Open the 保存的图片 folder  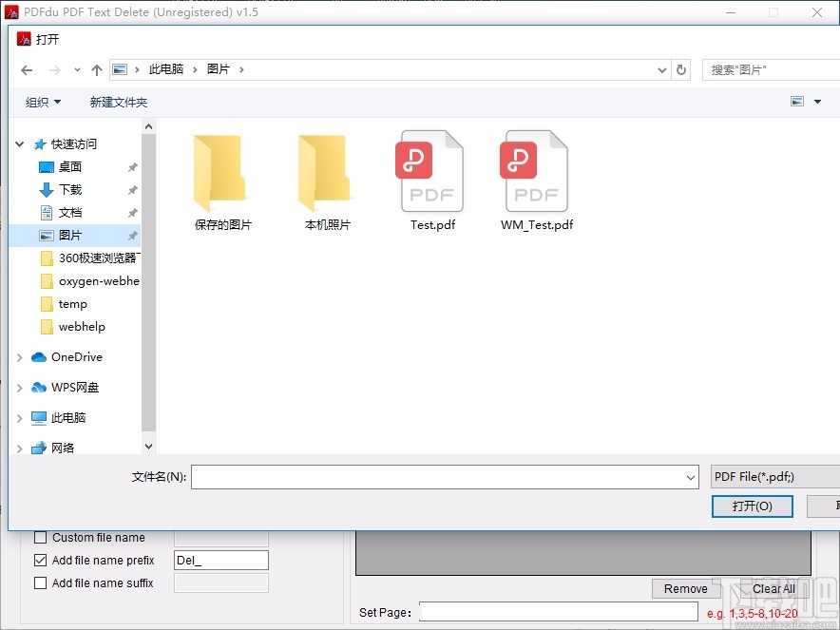tap(221, 171)
